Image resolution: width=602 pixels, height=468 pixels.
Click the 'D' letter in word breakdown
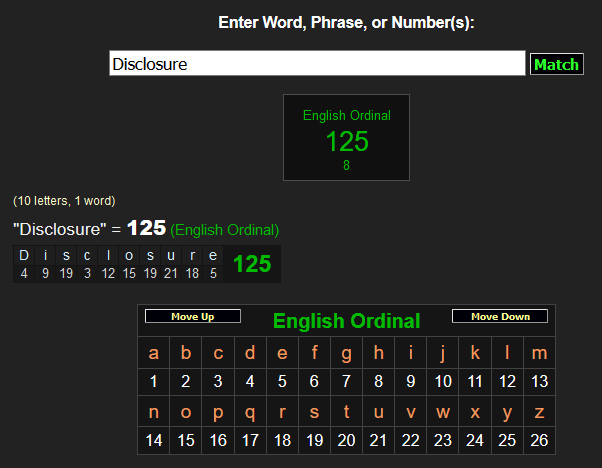[24, 256]
